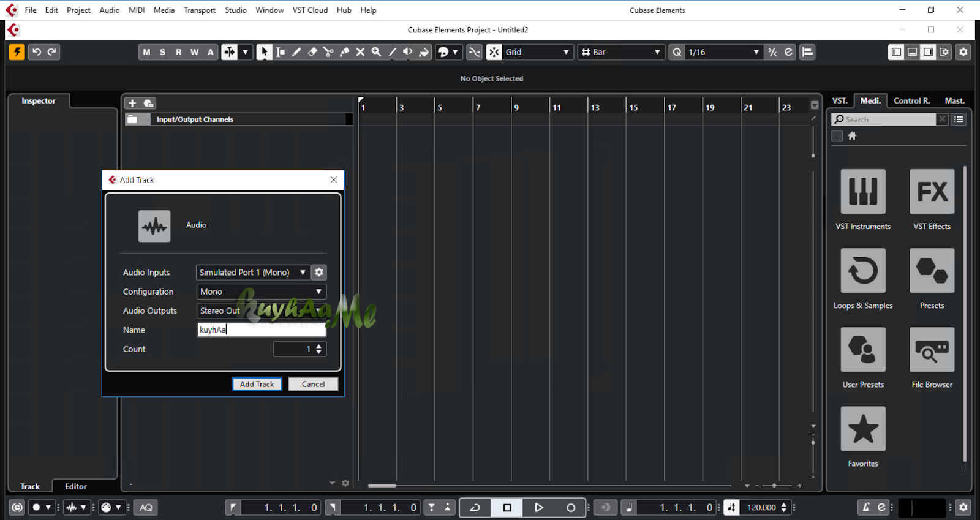Click the tempo value 120.000
The width and height of the screenshot is (980, 520).
tap(761, 507)
